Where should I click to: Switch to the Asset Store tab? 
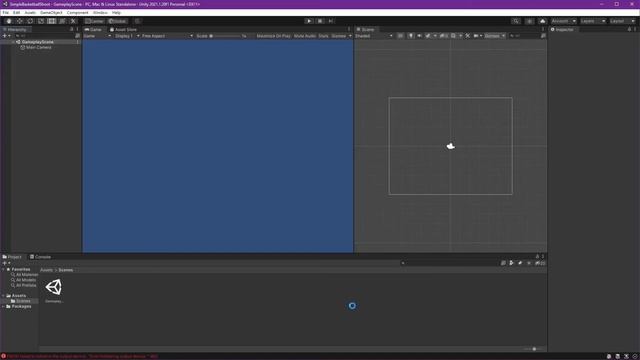tap(123, 29)
